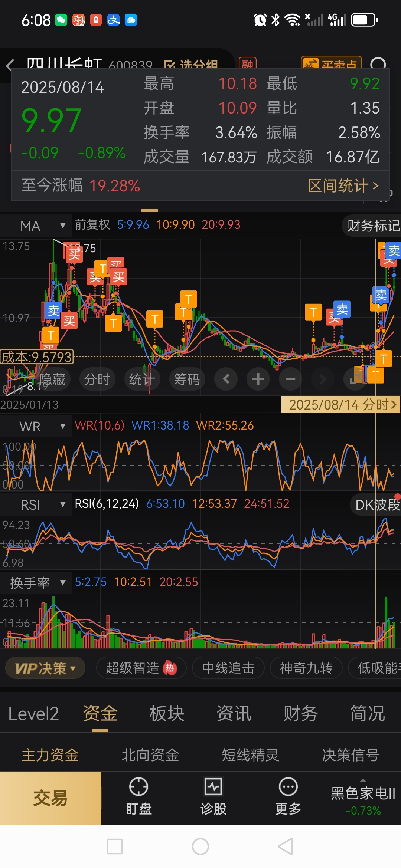
Task: Expand 黑色家电II sector panel
Action: (363, 798)
